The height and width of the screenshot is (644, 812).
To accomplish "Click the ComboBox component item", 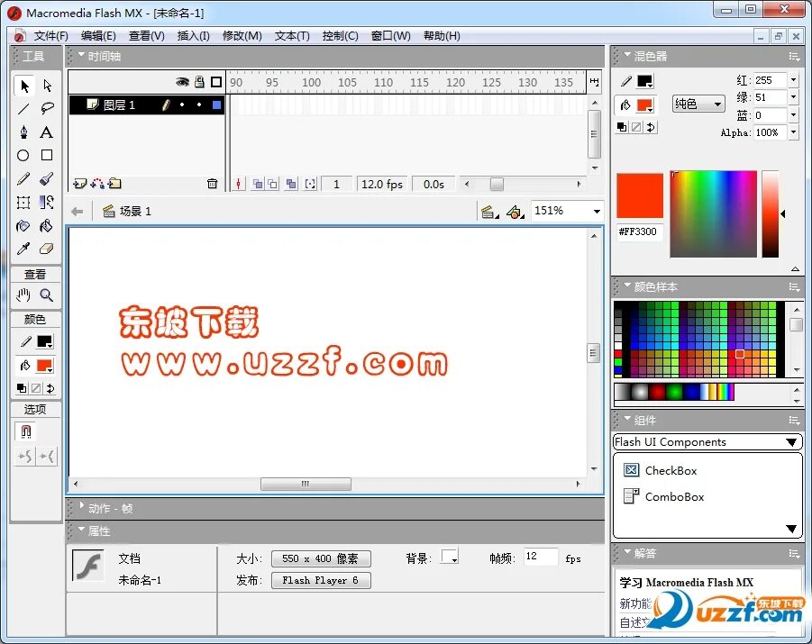I will (664, 496).
